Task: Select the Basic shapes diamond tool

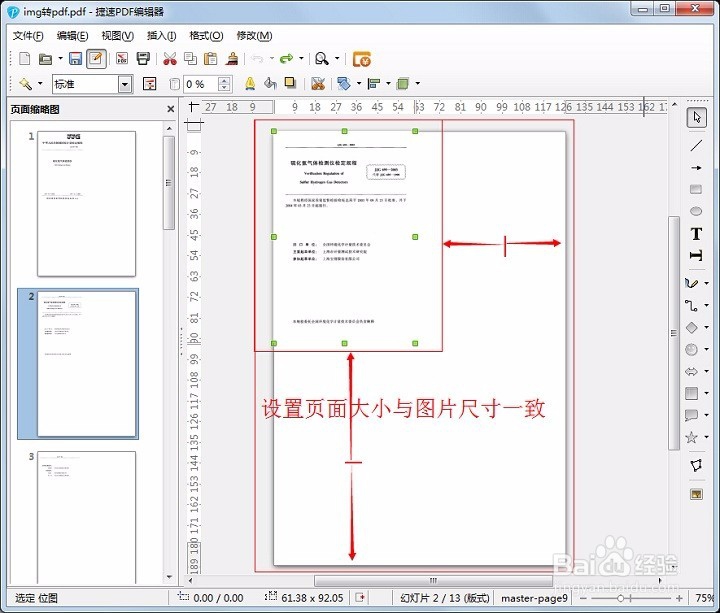Action: [x=691, y=327]
